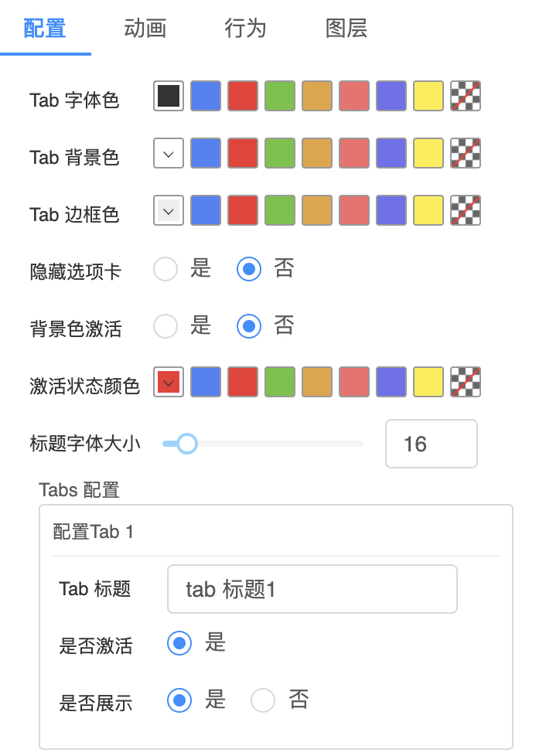Select transparent swatch for Tab 背景色

point(466,153)
